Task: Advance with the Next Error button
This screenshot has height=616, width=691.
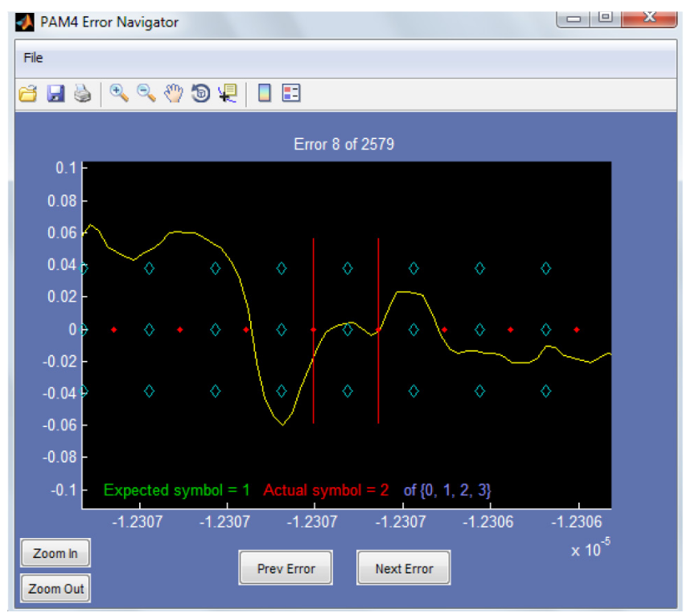Action: pos(403,568)
